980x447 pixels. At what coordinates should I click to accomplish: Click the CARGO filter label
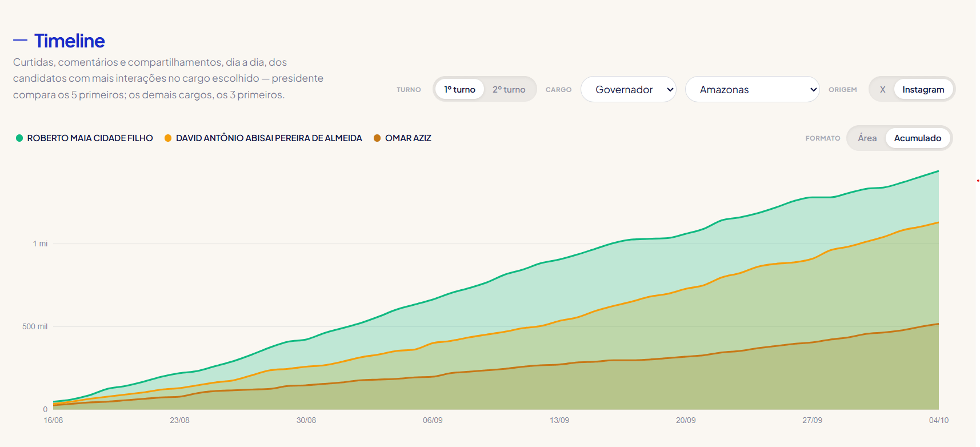[558, 90]
